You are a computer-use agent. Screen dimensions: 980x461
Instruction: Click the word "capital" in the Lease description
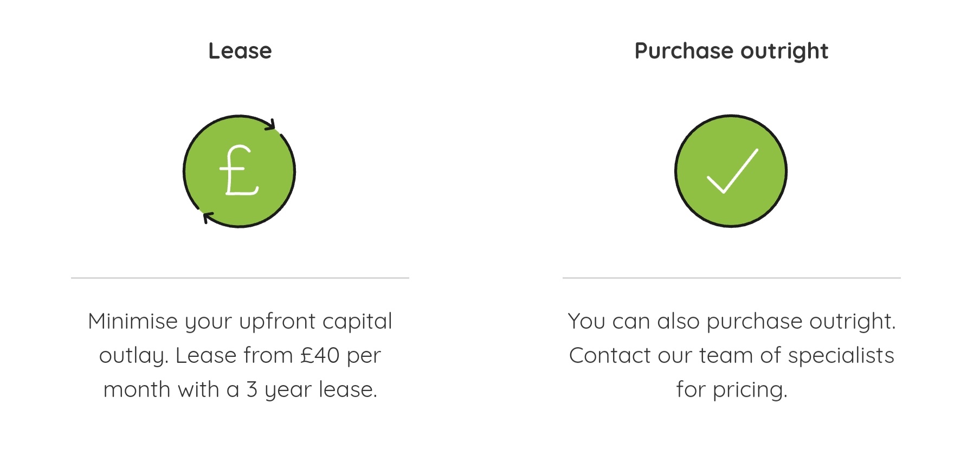point(357,322)
